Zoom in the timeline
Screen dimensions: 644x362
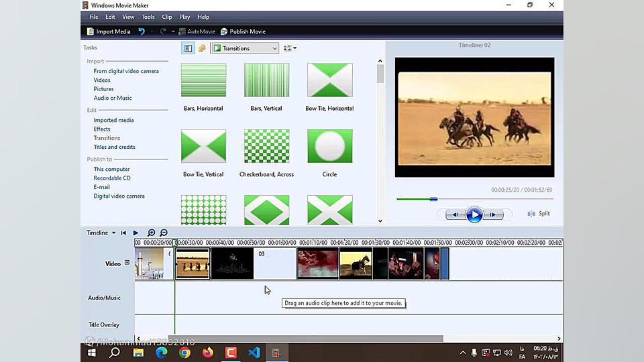(x=151, y=233)
